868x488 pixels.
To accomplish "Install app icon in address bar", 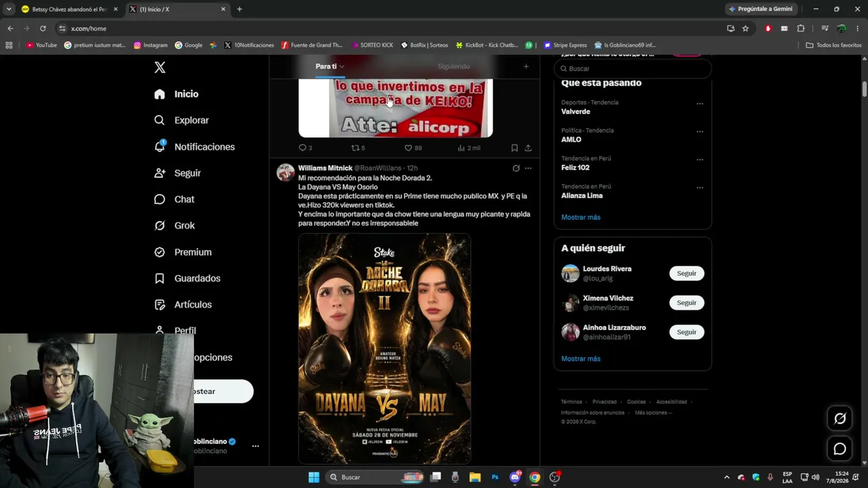I will [x=730, y=28].
